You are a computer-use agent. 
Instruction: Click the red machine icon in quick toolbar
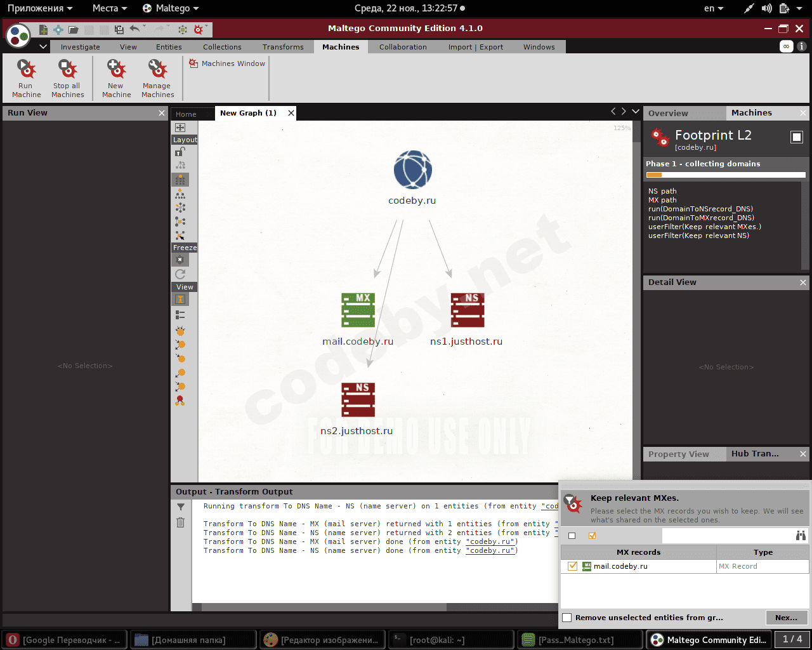click(x=199, y=30)
